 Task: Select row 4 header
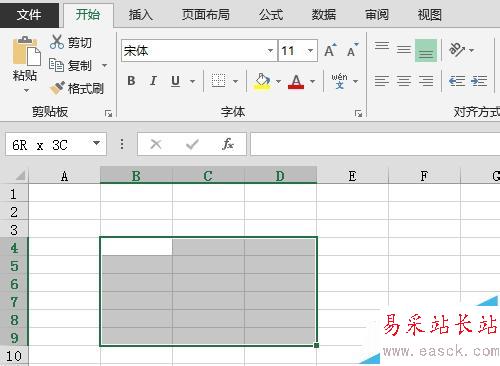(14, 248)
